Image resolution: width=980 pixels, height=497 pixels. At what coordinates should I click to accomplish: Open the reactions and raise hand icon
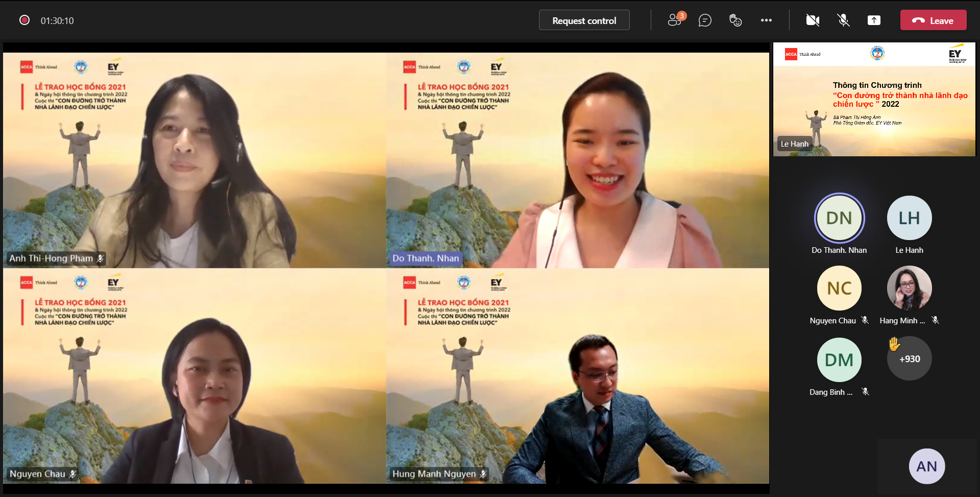tap(736, 20)
